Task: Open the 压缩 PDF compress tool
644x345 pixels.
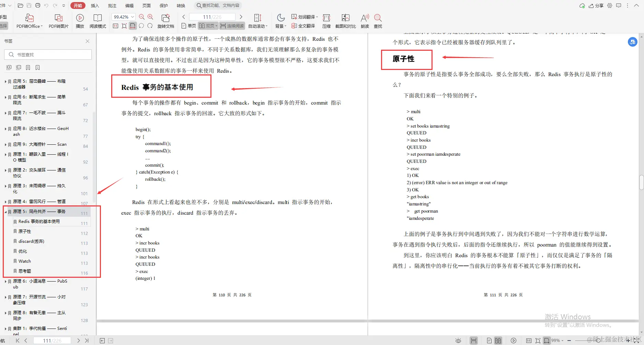Action: pyautogui.click(x=326, y=21)
